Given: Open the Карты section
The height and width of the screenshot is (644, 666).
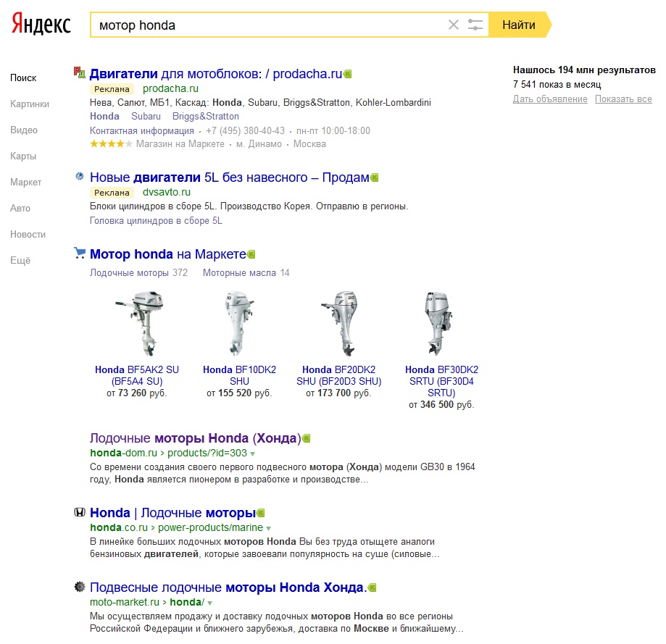Looking at the screenshot, I should coord(23,156).
